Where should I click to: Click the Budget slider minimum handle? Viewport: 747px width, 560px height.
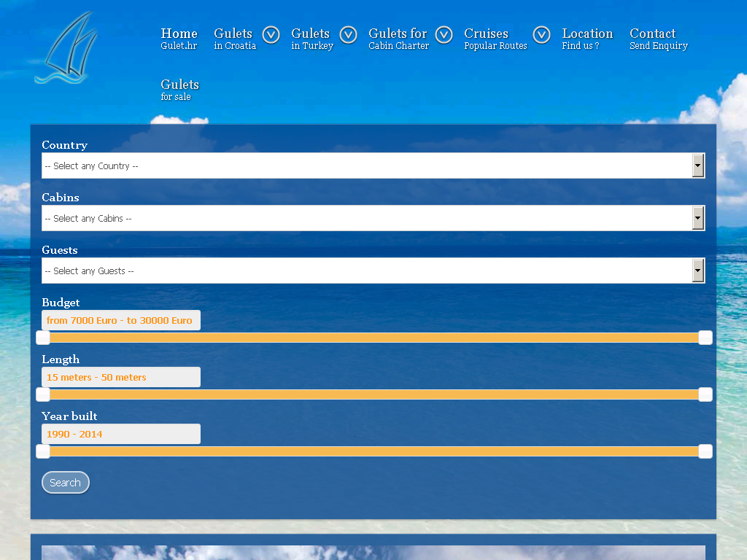pyautogui.click(x=43, y=338)
